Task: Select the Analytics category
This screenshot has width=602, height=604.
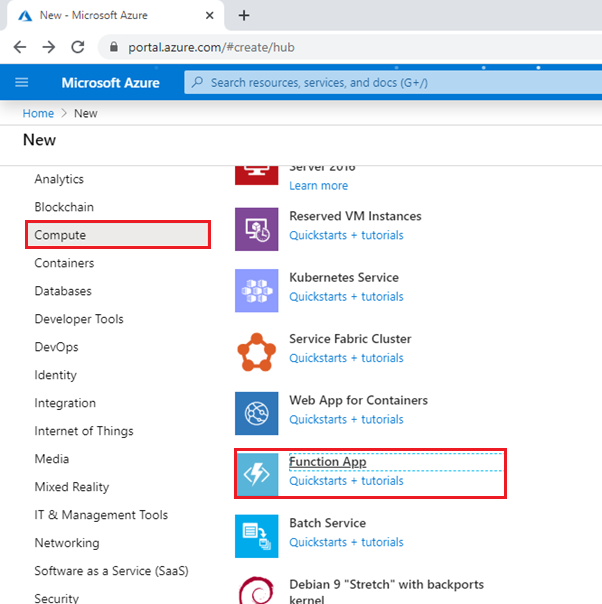Action: [x=59, y=179]
